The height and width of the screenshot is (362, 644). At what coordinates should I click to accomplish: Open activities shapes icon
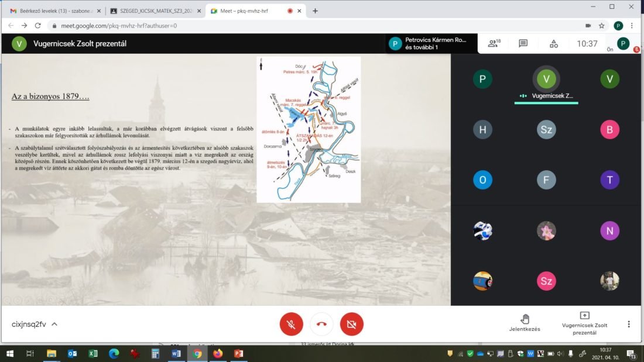[x=554, y=43]
